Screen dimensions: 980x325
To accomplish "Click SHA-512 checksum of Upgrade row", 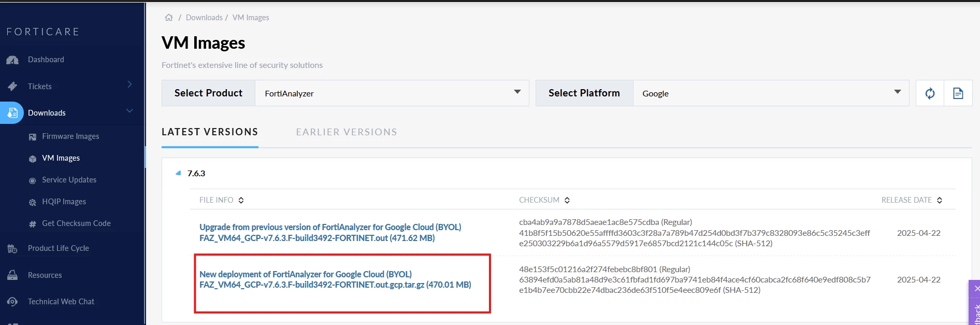I will pyautogui.click(x=695, y=238).
